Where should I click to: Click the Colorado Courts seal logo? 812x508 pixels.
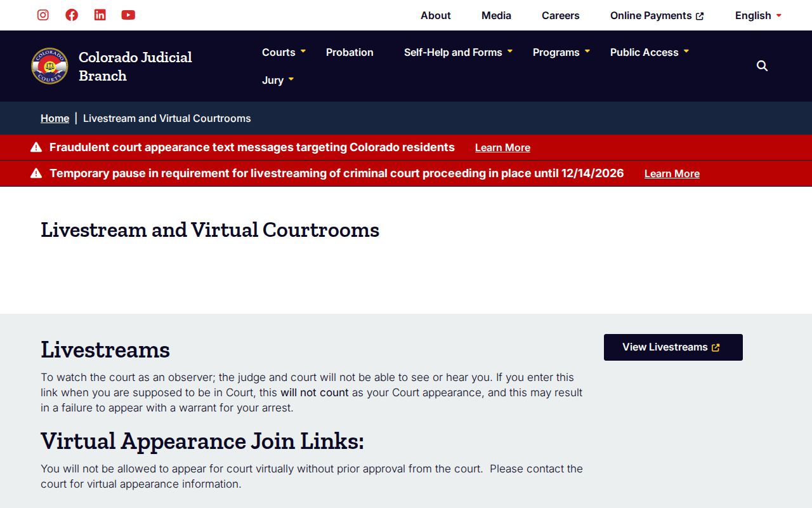pyautogui.click(x=49, y=66)
